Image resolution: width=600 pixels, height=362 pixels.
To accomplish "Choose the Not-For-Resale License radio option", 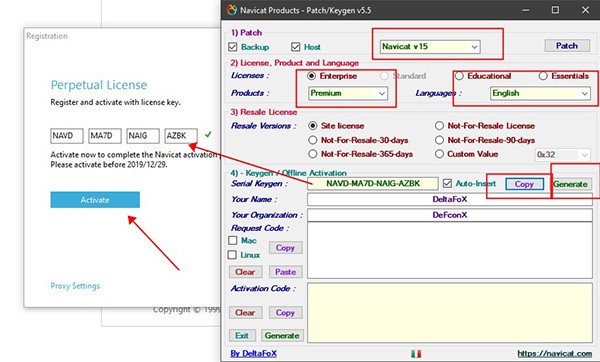I will click(439, 126).
